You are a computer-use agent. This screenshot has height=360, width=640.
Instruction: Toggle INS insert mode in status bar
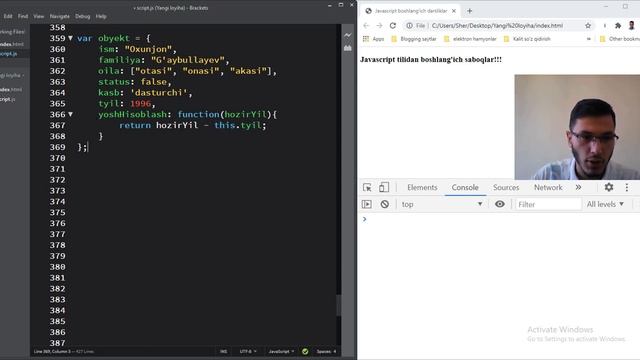tap(223, 351)
